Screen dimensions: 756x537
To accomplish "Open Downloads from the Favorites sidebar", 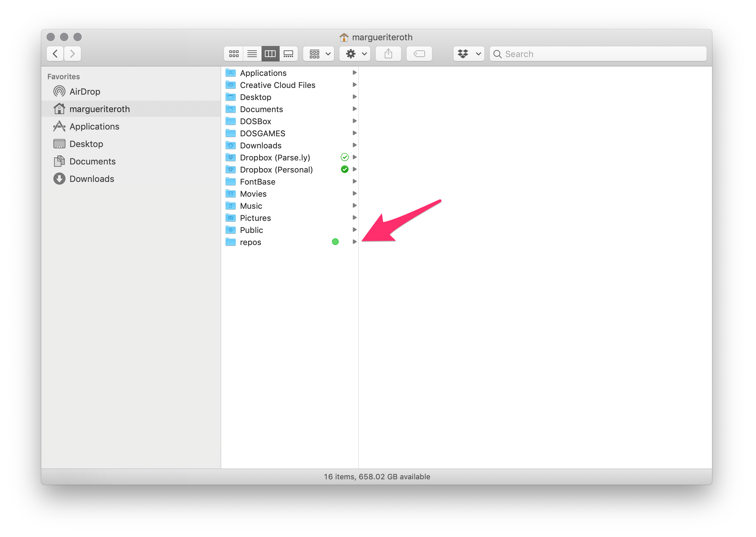I will tap(92, 179).
